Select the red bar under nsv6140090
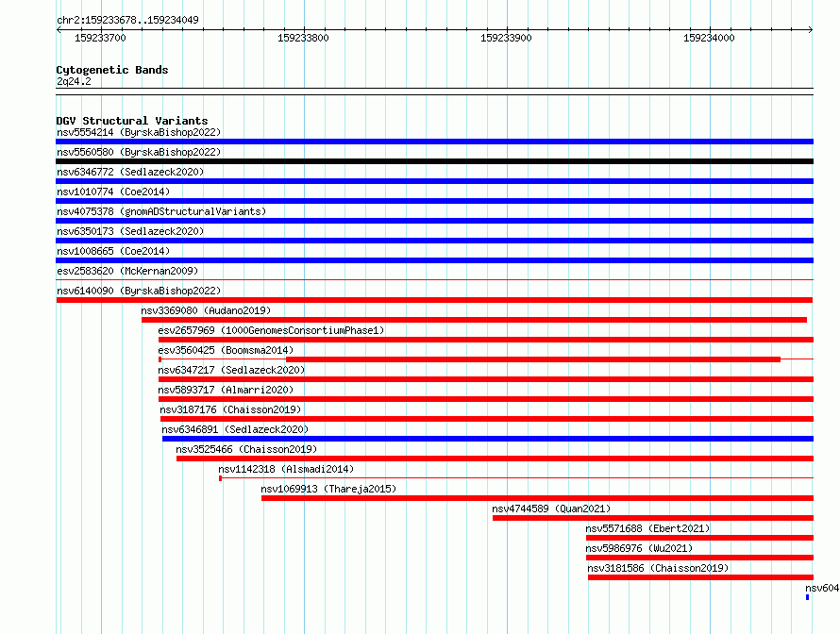 click(x=434, y=300)
